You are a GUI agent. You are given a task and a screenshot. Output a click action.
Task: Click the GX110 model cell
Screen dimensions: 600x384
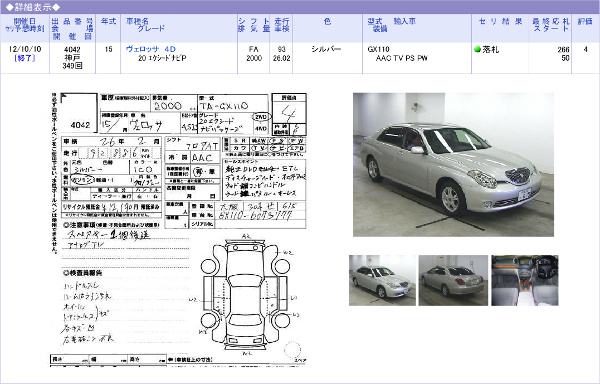(378, 49)
